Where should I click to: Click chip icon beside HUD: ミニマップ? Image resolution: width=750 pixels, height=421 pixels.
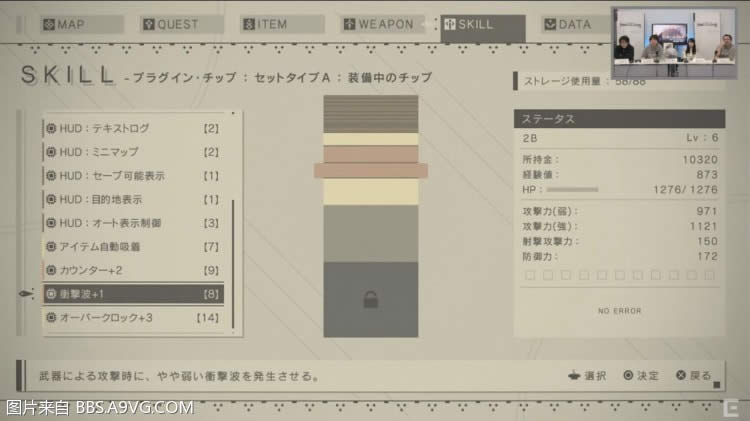pos(51,152)
